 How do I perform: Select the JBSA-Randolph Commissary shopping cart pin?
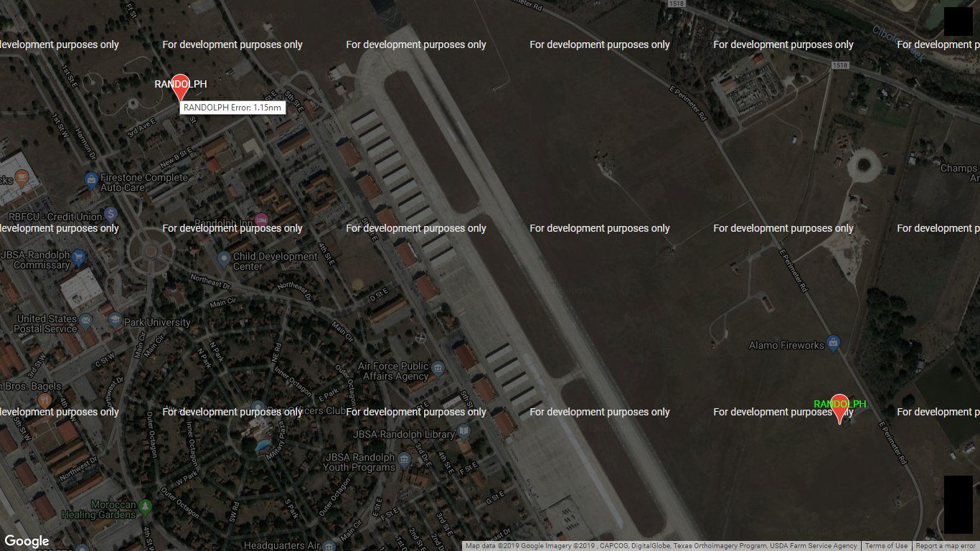click(x=80, y=256)
